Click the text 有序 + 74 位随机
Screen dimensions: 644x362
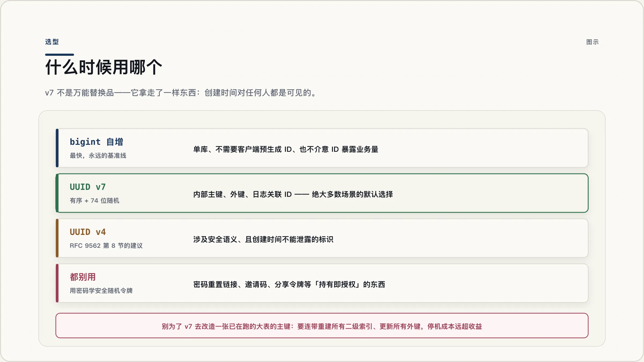tap(94, 201)
